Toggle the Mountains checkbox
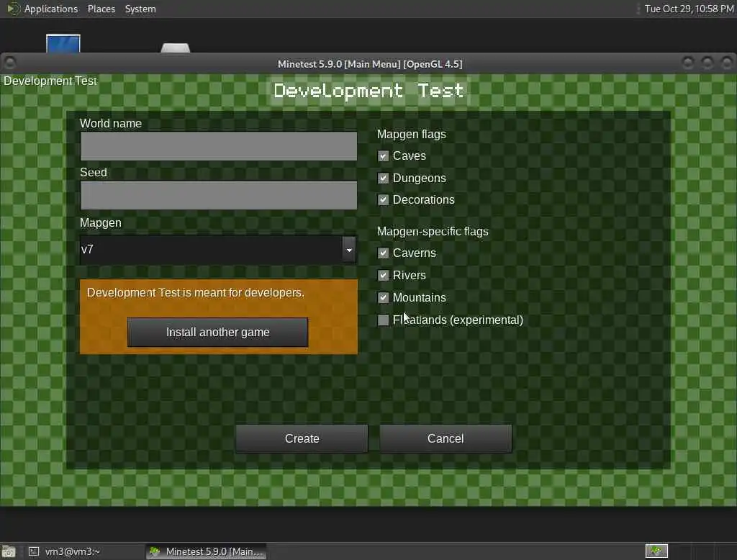This screenshot has height=560, width=737. 383,297
